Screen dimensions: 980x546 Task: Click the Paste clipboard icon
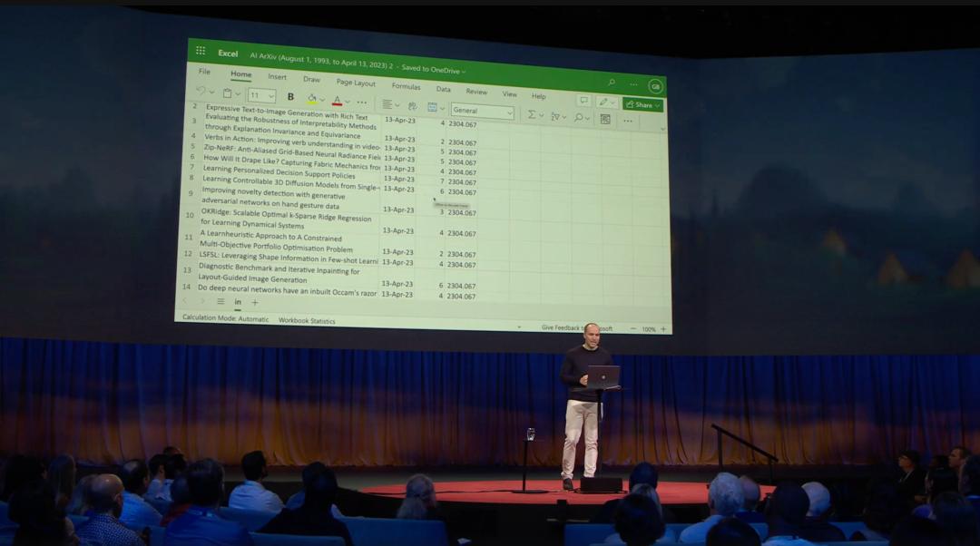[228, 93]
